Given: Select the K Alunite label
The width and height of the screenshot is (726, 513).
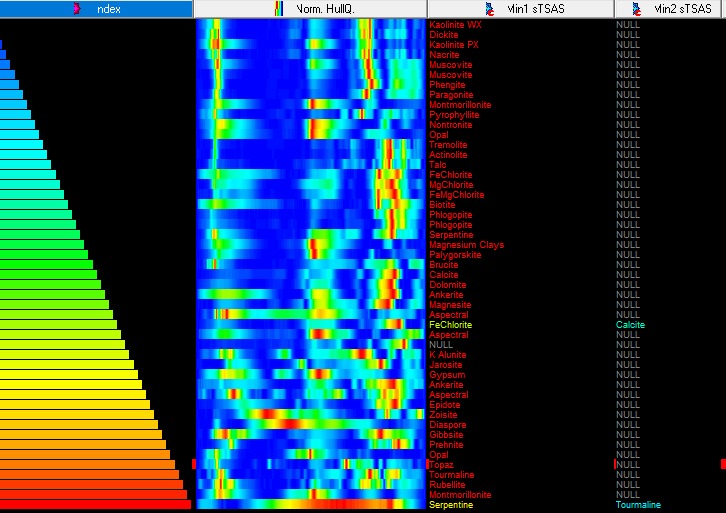Looking at the screenshot, I should (448, 355).
